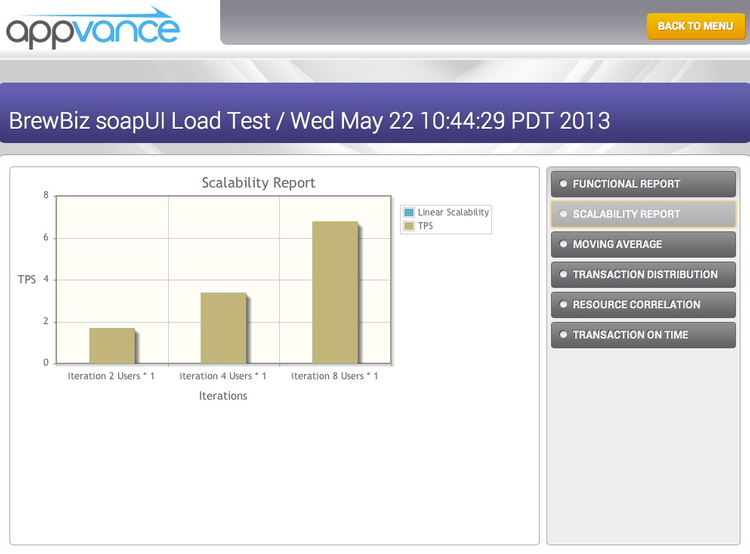View the Transaction On Time report
Screen dimensions: 750x554
point(643,335)
